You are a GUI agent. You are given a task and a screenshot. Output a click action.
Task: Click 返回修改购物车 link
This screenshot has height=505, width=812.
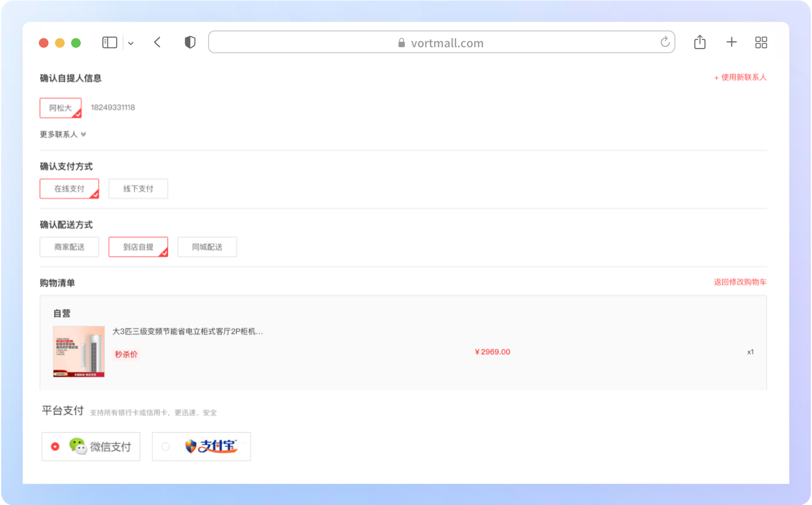click(740, 282)
